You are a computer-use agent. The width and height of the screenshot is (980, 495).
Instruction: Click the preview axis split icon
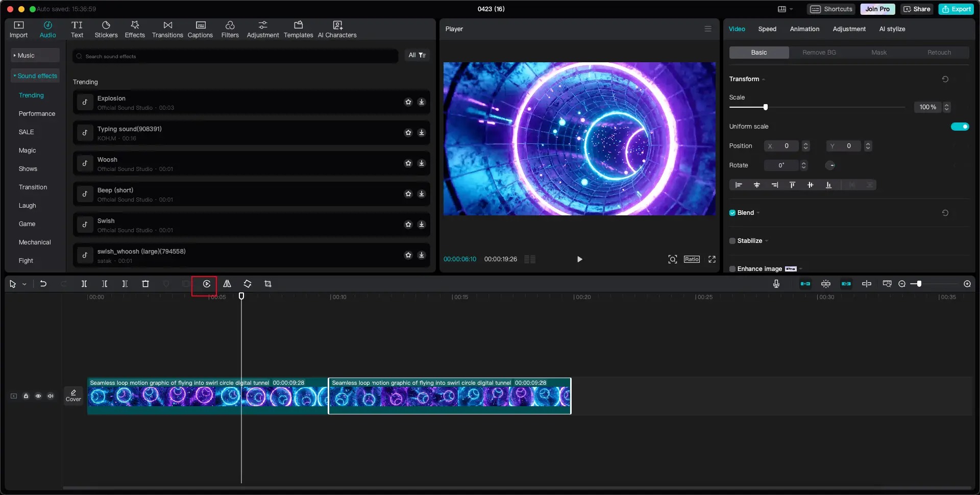pyautogui.click(x=867, y=284)
